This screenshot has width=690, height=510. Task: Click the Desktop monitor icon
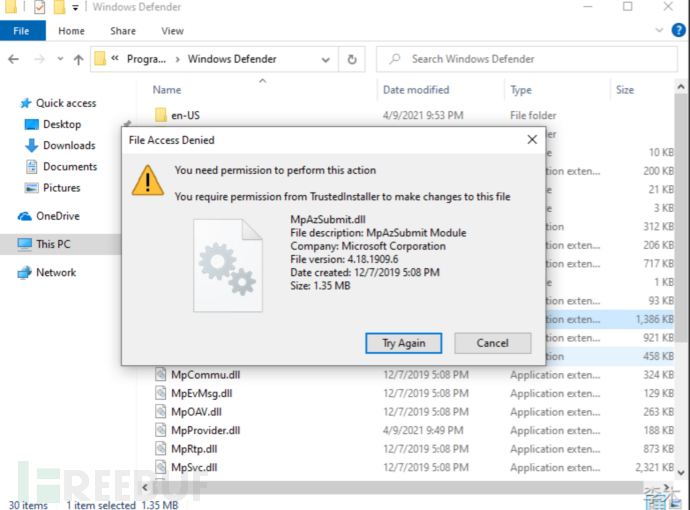point(32,125)
